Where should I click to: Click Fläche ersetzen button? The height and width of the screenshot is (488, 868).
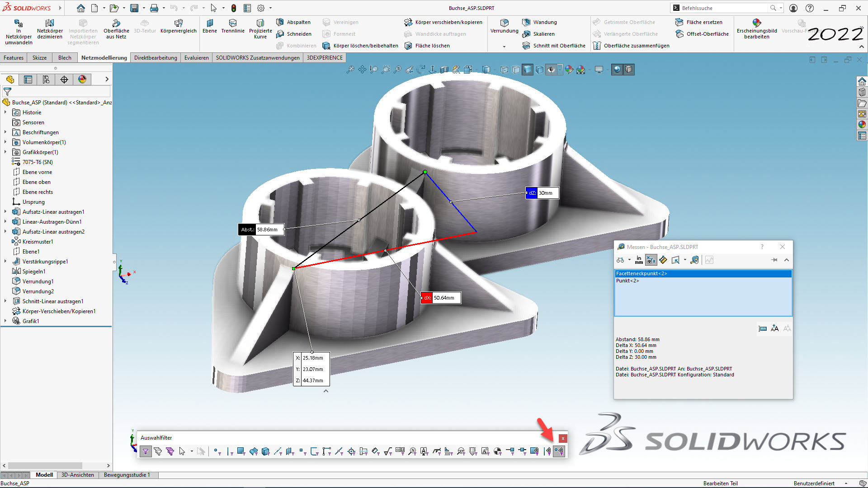(699, 22)
